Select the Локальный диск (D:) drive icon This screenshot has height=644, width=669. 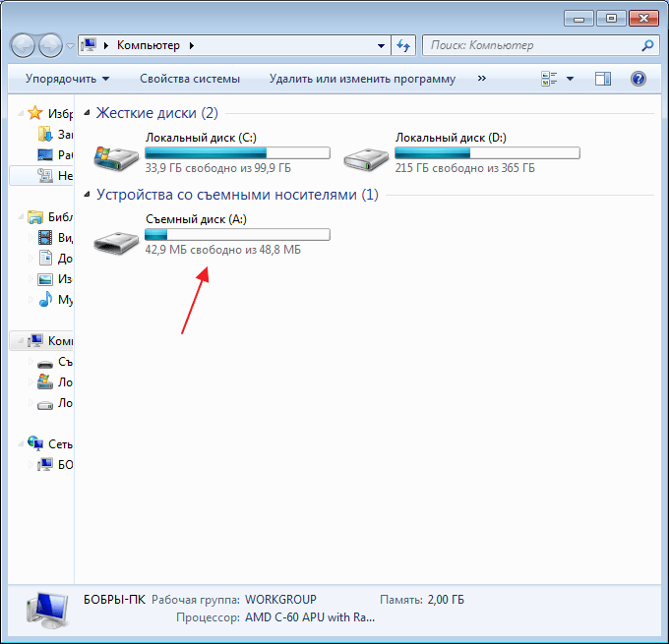coord(366,158)
